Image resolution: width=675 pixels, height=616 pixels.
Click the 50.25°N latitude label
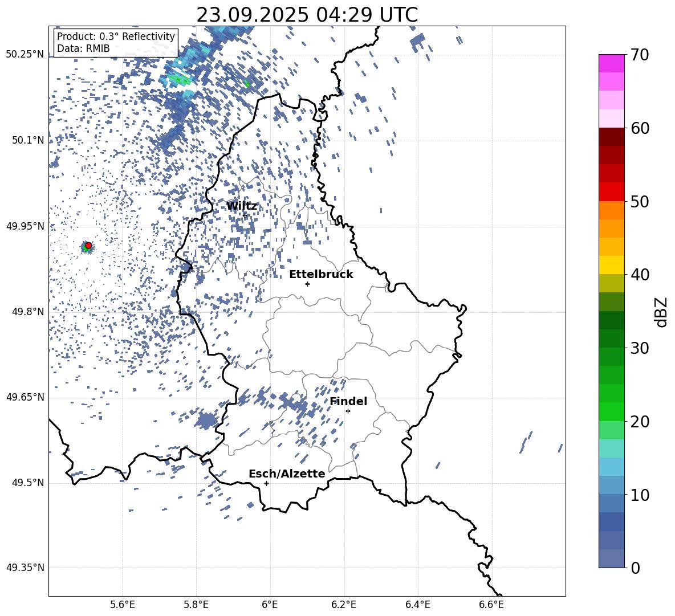pos(25,55)
